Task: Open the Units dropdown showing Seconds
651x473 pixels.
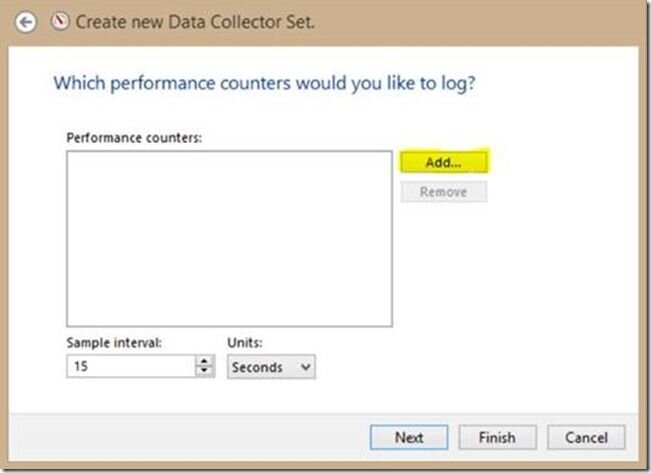Action: 271,367
